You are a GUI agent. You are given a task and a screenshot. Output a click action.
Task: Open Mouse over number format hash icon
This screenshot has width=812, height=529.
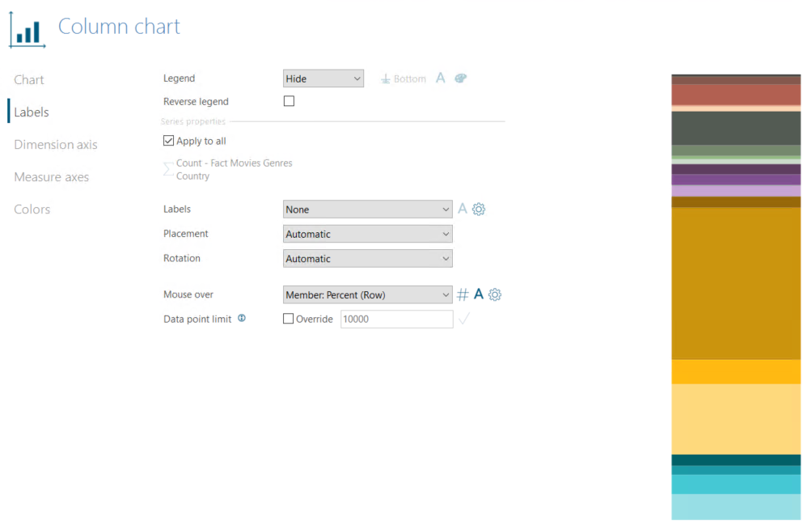pos(463,294)
